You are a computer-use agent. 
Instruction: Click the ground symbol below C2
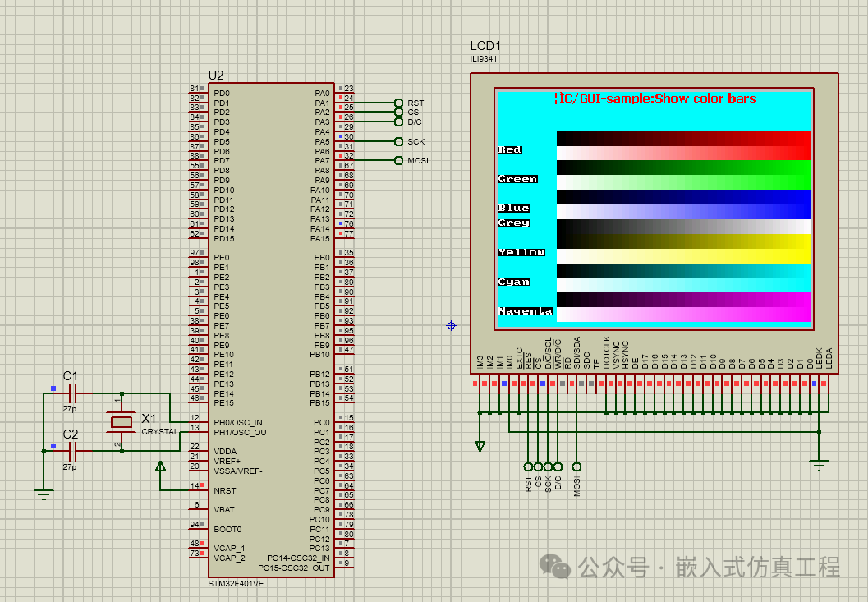(x=42, y=493)
